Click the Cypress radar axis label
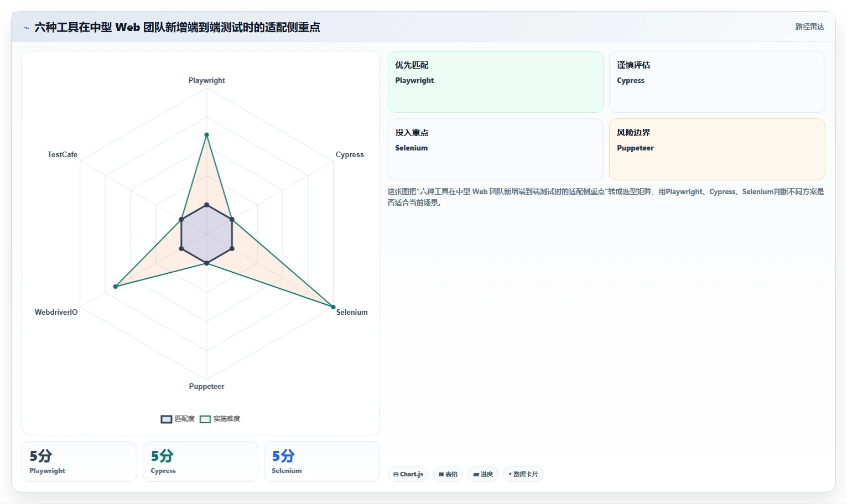Image resolution: width=847 pixels, height=504 pixels. pyautogui.click(x=350, y=154)
